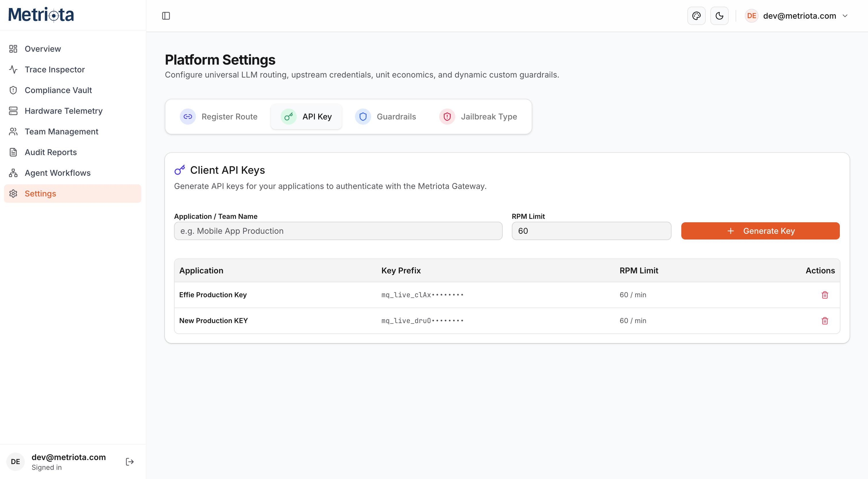This screenshot has height=479, width=868.
Task: Open Agent Workflows page
Action: coord(72,173)
